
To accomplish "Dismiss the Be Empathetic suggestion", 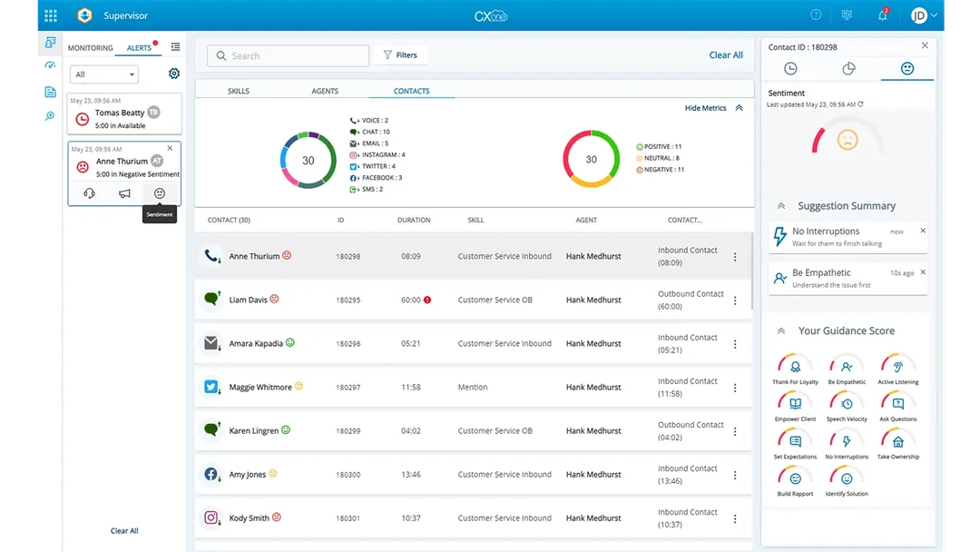I will click(923, 272).
